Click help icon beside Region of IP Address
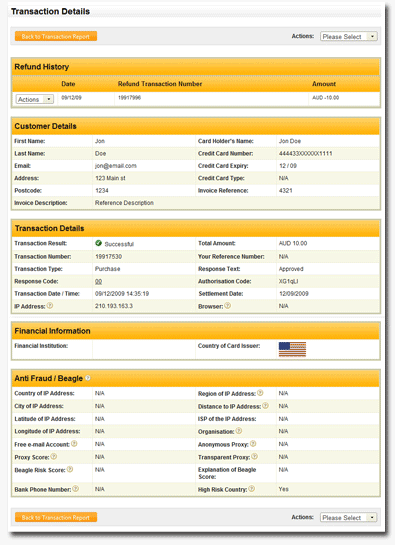The width and height of the screenshot is (395, 545). tap(260, 393)
